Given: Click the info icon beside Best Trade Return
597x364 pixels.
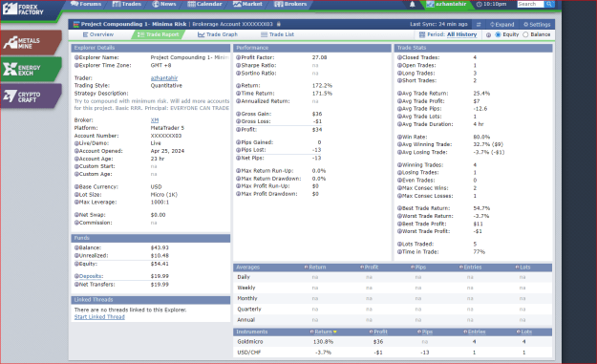Looking at the screenshot, I should (x=399, y=208).
